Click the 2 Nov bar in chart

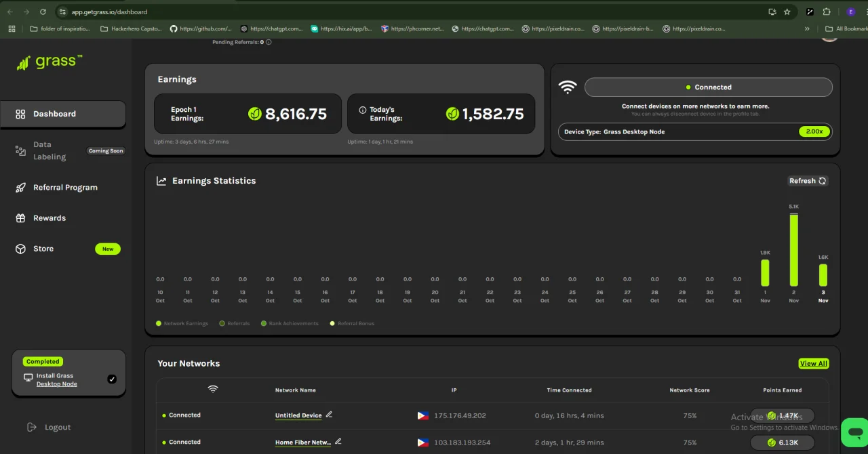coord(793,249)
